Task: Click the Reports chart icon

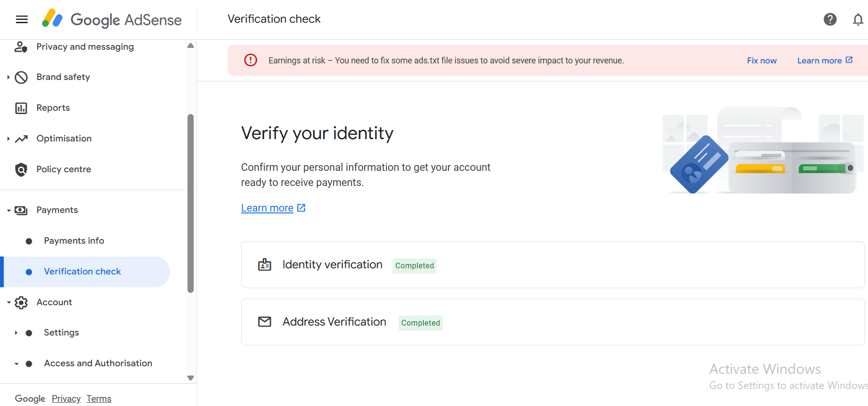Action: coord(21,108)
